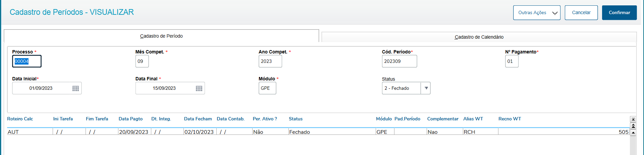Switch to Cadastro de Calendário tab
Screen dimensions: 644x155
(479, 37)
